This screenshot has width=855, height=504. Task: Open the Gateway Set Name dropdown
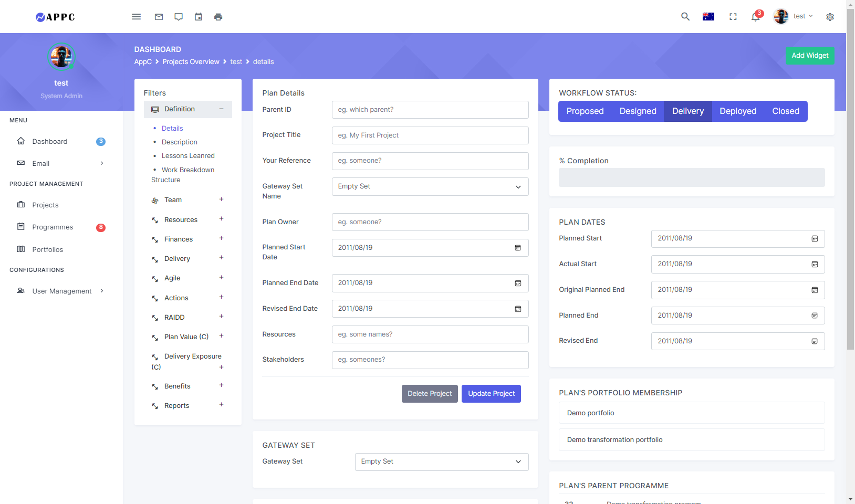click(430, 186)
